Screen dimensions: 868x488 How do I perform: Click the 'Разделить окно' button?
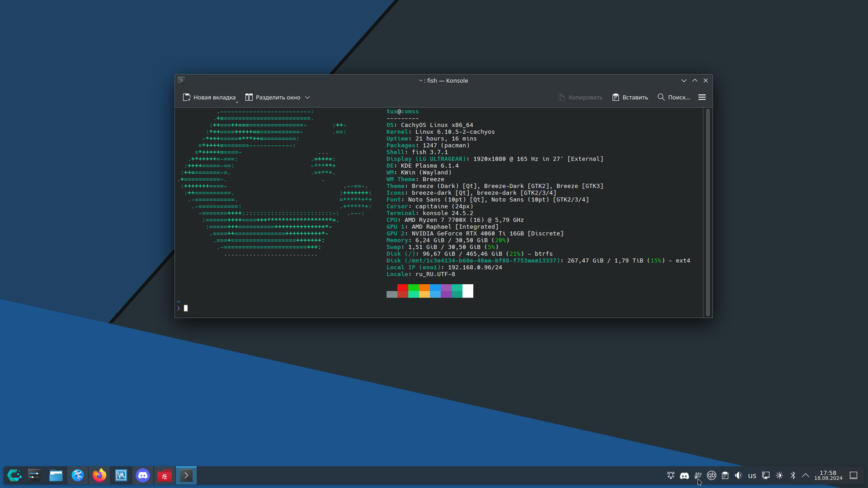click(x=273, y=97)
